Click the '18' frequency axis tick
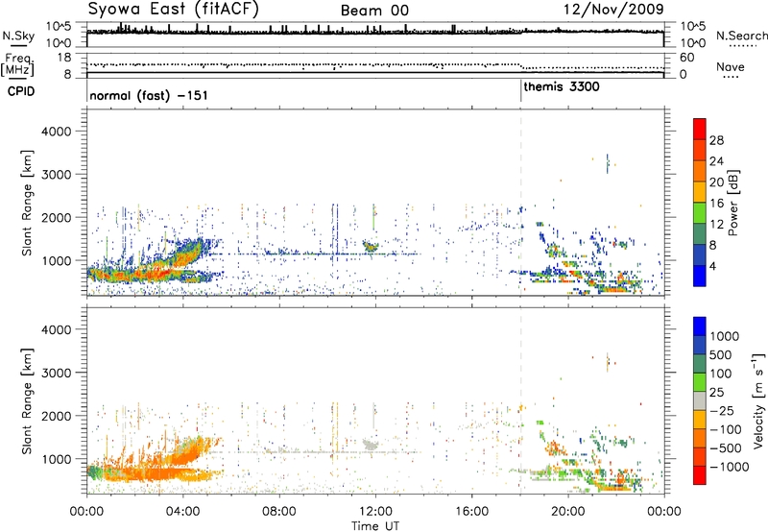 [x=64, y=58]
